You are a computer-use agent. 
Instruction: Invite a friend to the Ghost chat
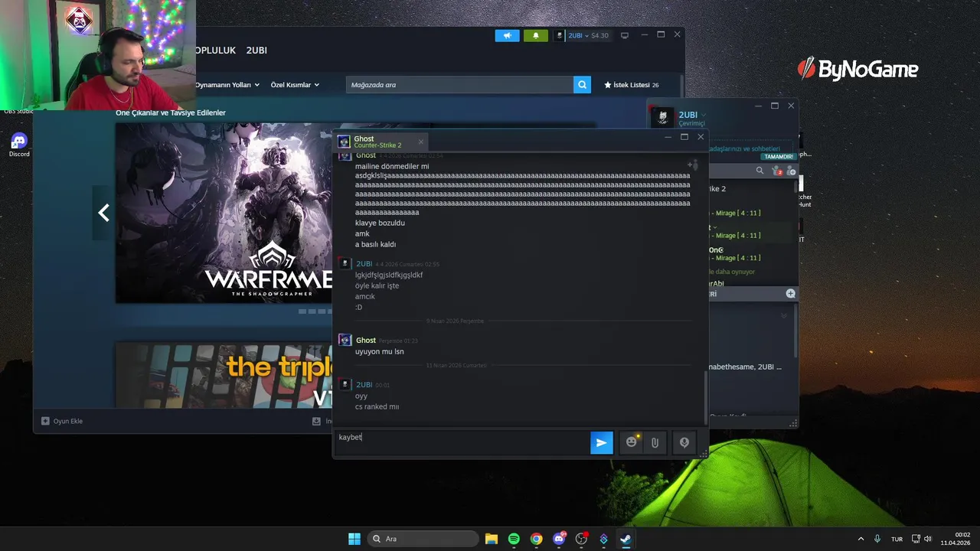[x=691, y=165]
